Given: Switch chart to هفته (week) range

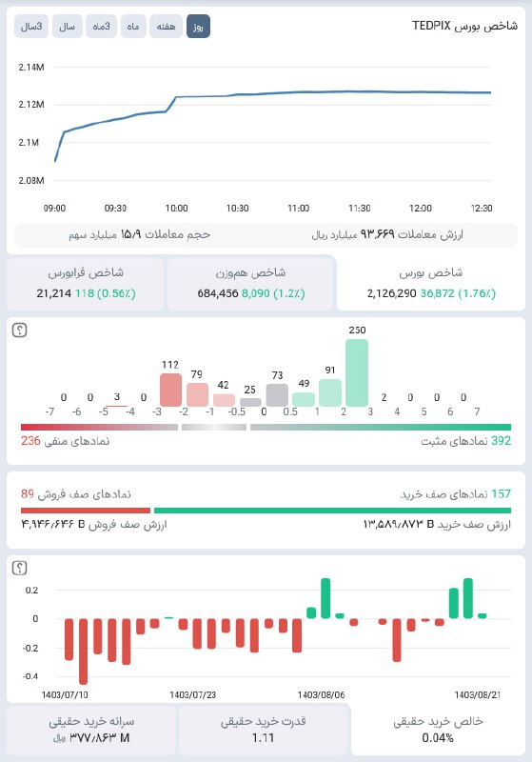Looking at the screenshot, I should [x=166, y=27].
